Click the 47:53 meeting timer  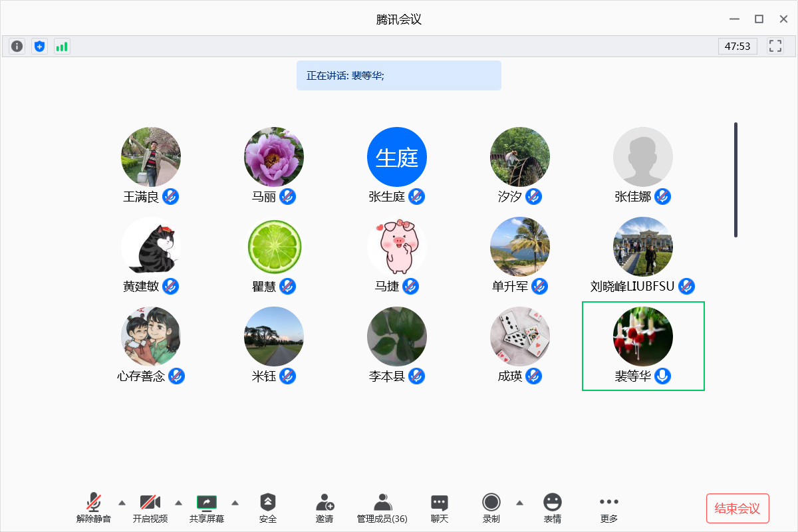pyautogui.click(x=737, y=46)
